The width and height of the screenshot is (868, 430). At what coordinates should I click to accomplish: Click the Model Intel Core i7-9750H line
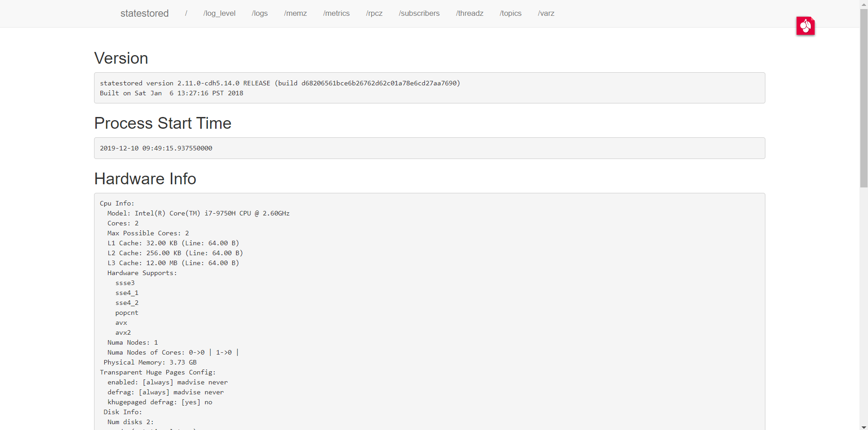(x=198, y=213)
